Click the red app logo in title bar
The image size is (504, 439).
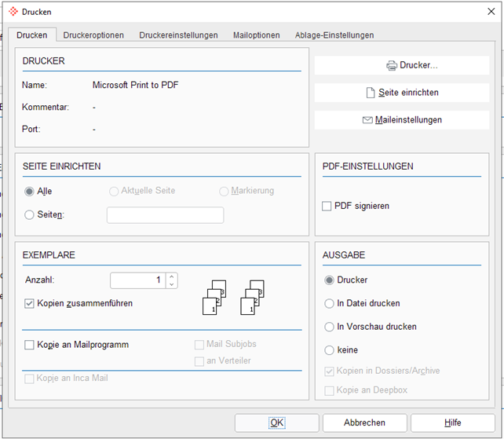(13, 12)
